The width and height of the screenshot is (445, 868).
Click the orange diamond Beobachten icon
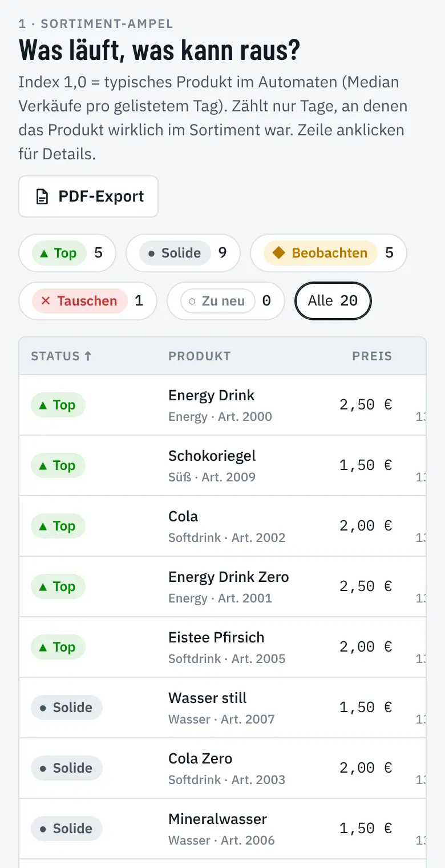[x=278, y=253]
